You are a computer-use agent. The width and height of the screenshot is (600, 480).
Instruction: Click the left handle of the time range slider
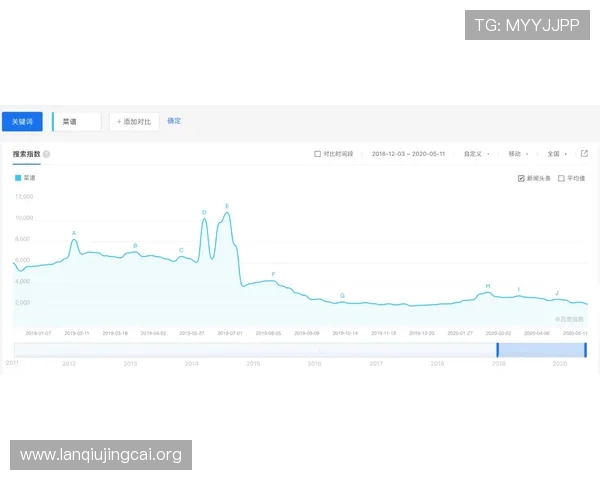[x=497, y=350]
